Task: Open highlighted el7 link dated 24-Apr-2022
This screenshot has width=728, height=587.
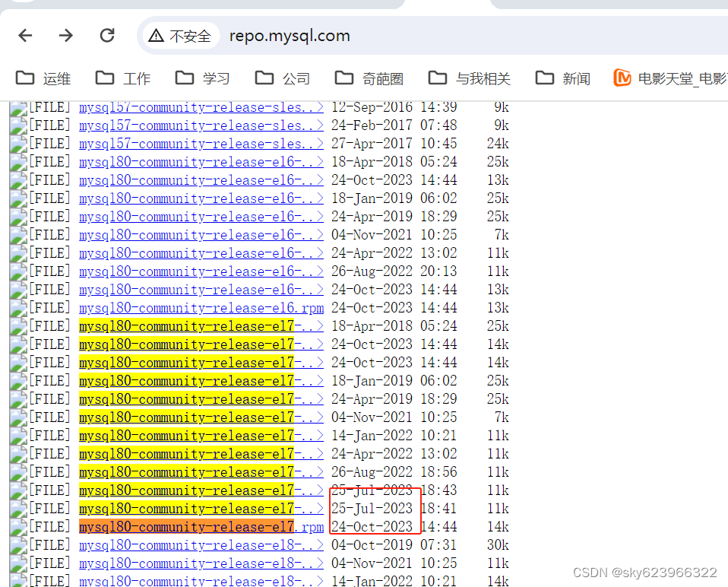Action: pyautogui.click(x=201, y=454)
